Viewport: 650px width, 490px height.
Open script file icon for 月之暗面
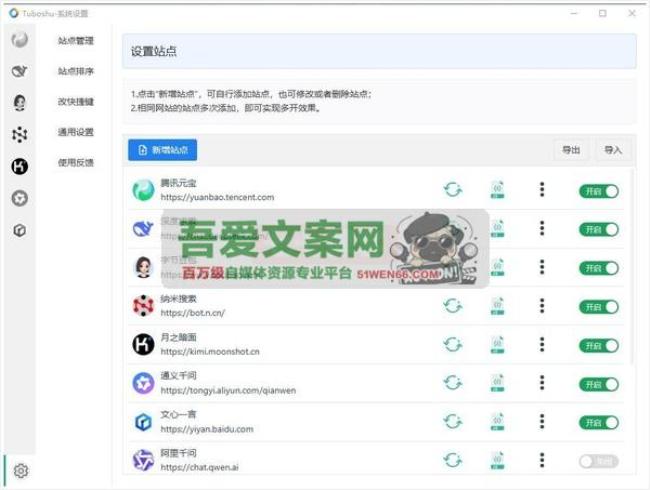(x=497, y=344)
